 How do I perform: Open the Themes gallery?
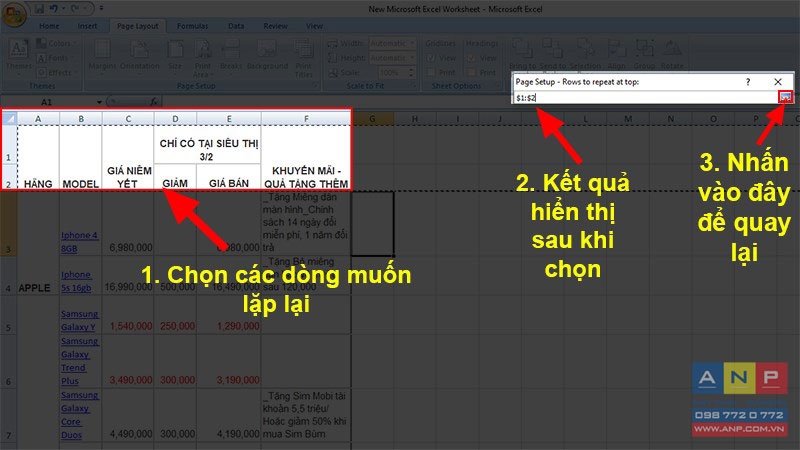[x=18, y=55]
